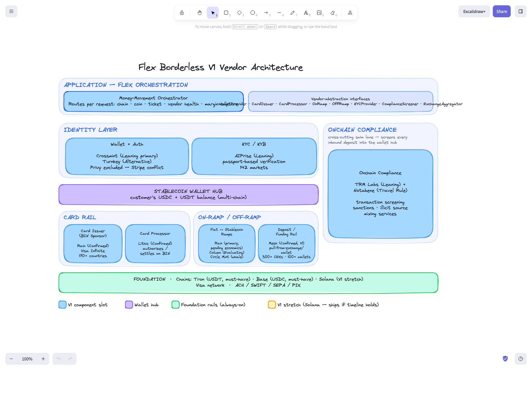This screenshot has height=399, width=532.
Task: Open the Help question mark
Action: [x=521, y=359]
